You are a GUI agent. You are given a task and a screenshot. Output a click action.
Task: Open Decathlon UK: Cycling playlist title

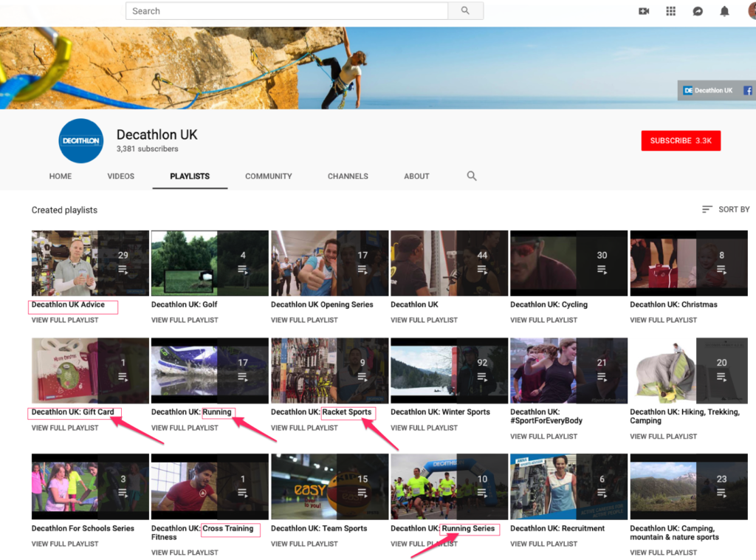coord(549,304)
